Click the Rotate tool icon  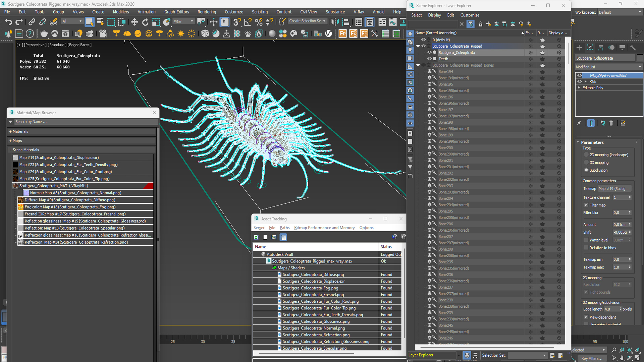point(146,22)
